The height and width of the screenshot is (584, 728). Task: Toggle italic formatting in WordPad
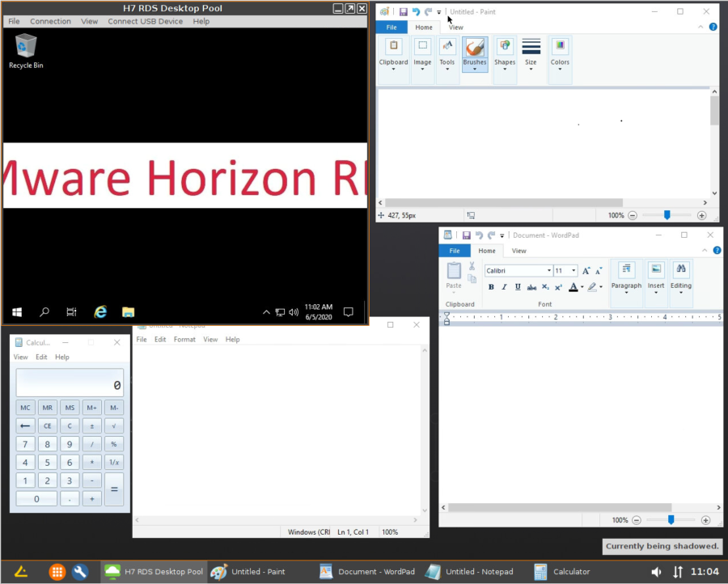[503, 287]
